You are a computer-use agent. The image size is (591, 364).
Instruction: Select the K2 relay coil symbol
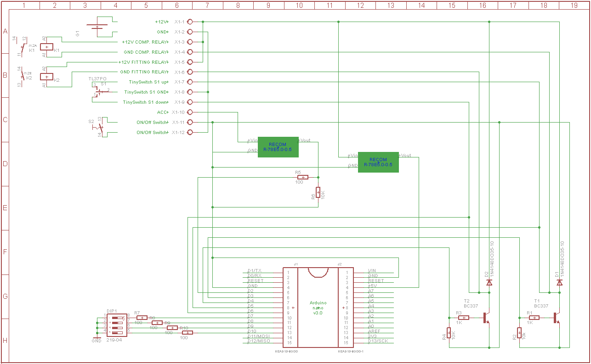click(x=47, y=77)
